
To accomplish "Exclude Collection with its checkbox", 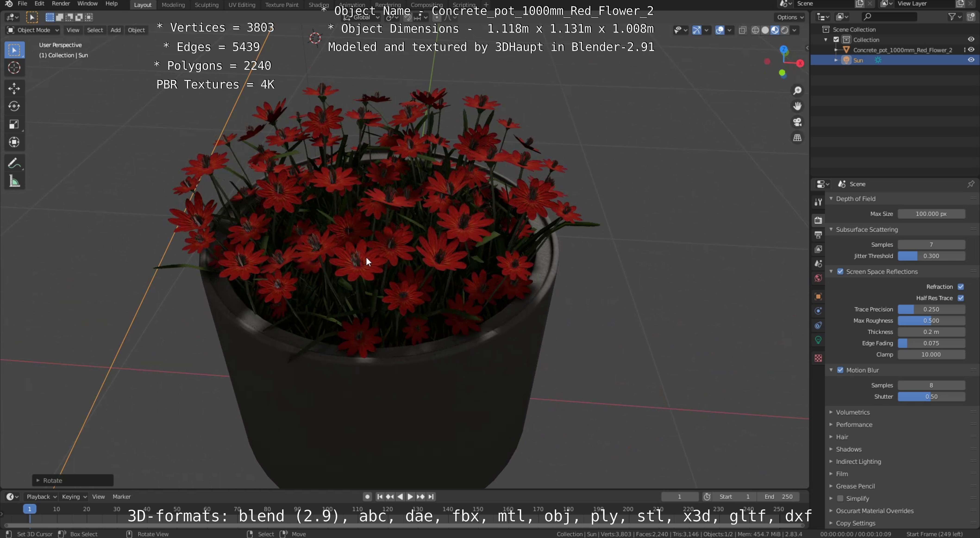I will [x=836, y=40].
